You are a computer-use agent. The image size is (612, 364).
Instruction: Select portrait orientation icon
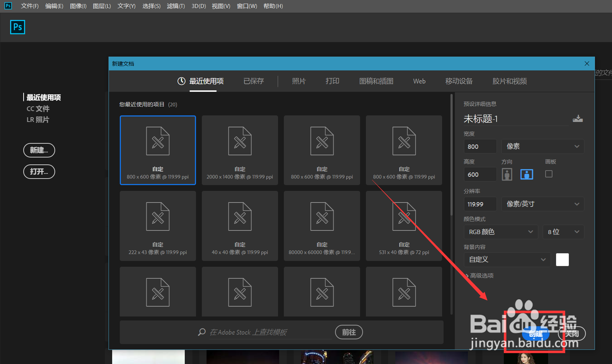click(x=507, y=175)
